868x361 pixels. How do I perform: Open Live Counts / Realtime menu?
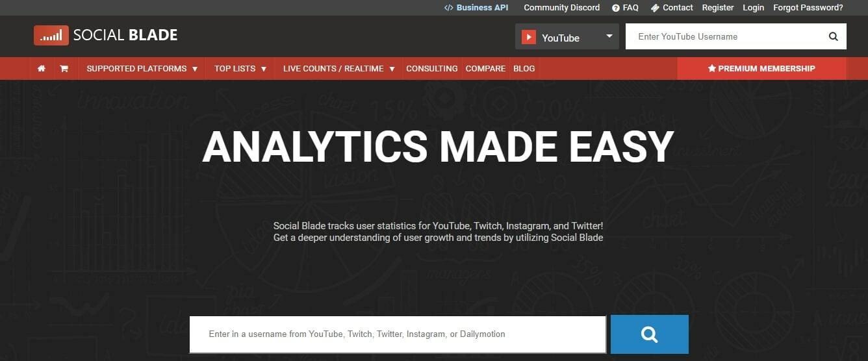pos(339,68)
